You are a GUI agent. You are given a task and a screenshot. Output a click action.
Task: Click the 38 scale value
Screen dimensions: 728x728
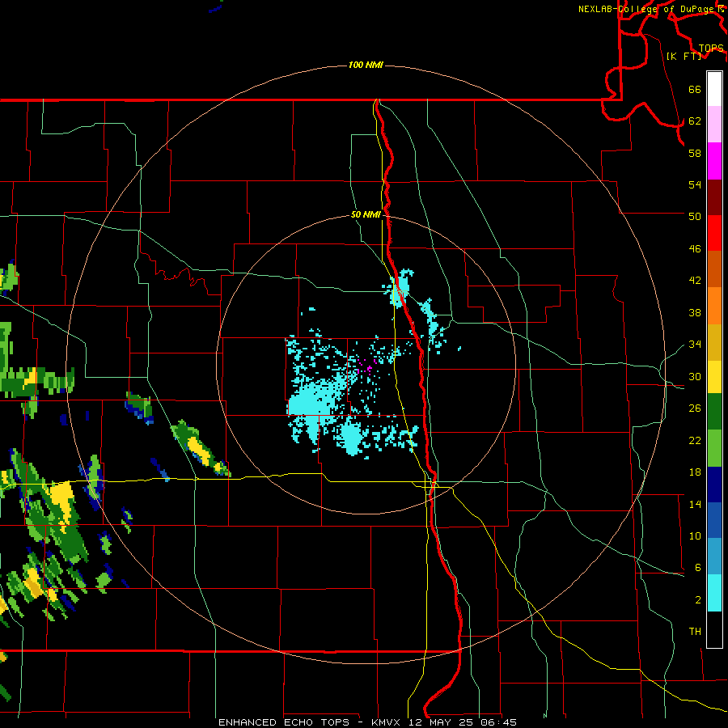[x=695, y=312]
